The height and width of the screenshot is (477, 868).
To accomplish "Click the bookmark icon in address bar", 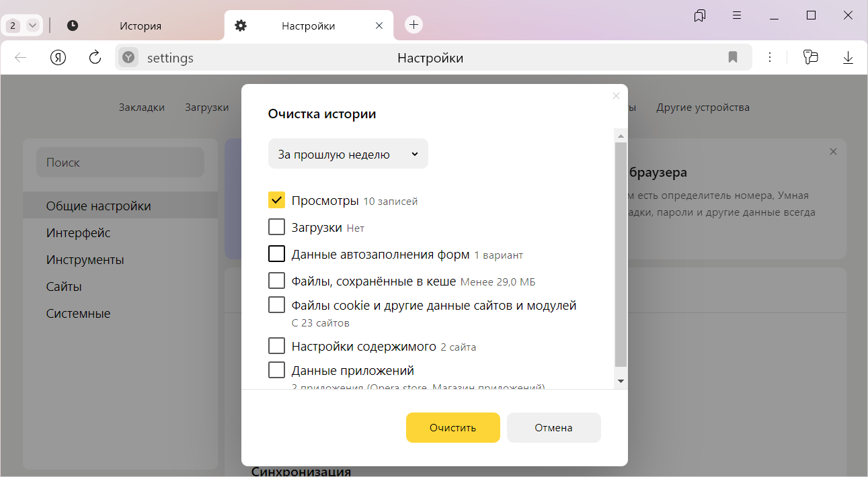I will [x=733, y=58].
